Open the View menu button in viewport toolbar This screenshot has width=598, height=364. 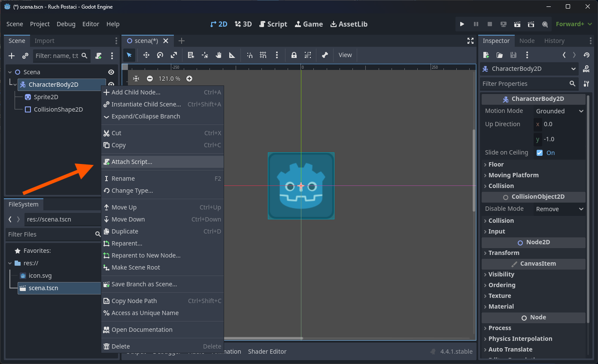point(345,55)
